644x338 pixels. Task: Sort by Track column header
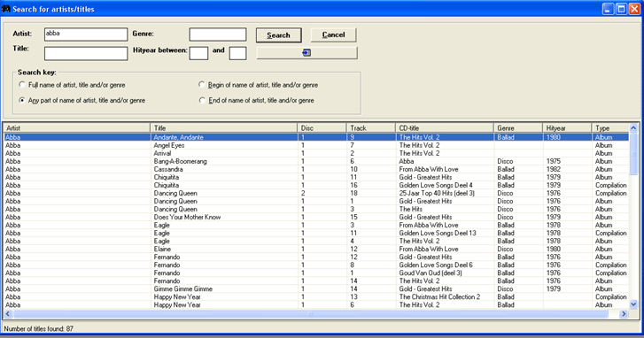(371, 128)
